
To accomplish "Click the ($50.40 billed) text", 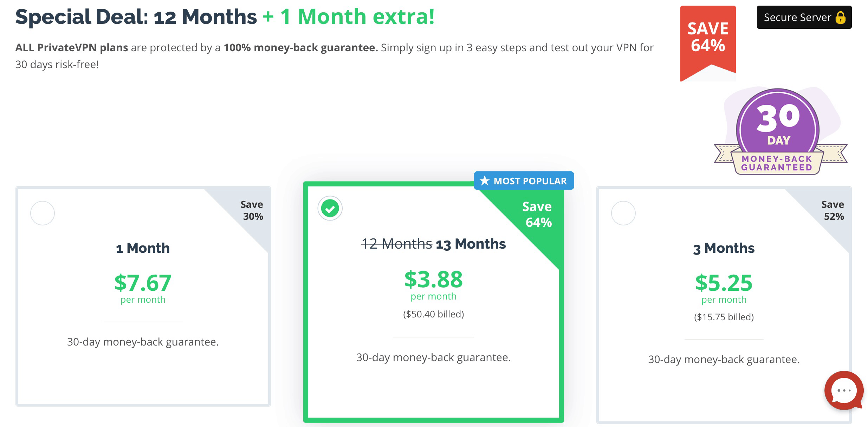I will [433, 314].
